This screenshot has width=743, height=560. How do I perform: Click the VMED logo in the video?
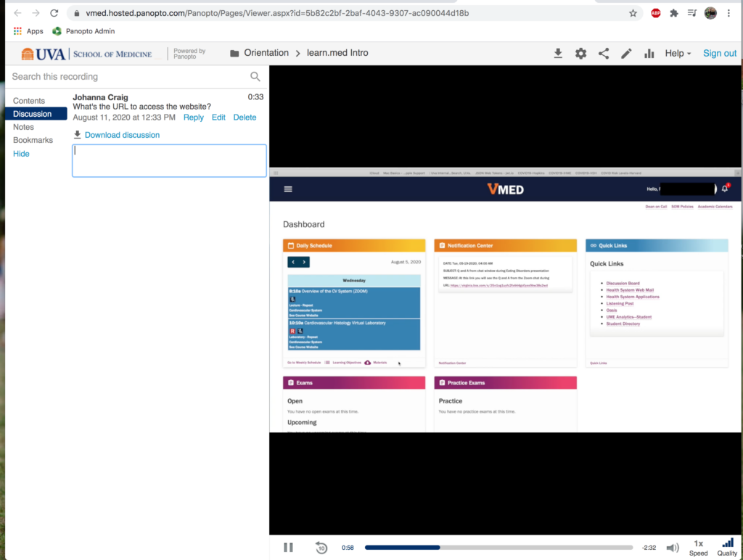(506, 189)
